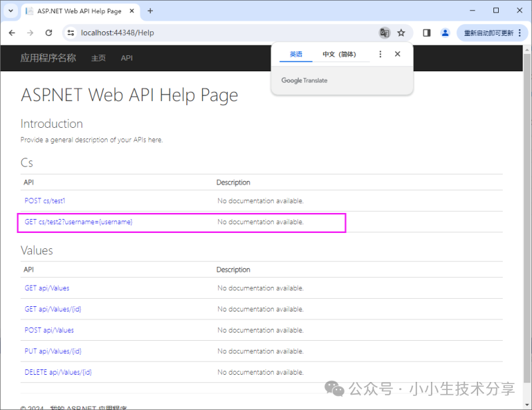This screenshot has height=410, width=532.
Task: Reload the page with refresh icon
Action: 49,33
